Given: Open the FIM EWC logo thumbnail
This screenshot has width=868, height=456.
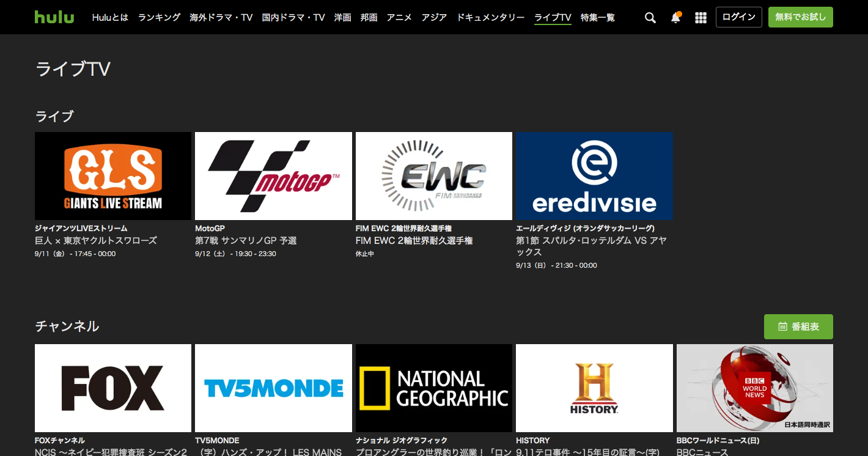Looking at the screenshot, I should coord(434,176).
